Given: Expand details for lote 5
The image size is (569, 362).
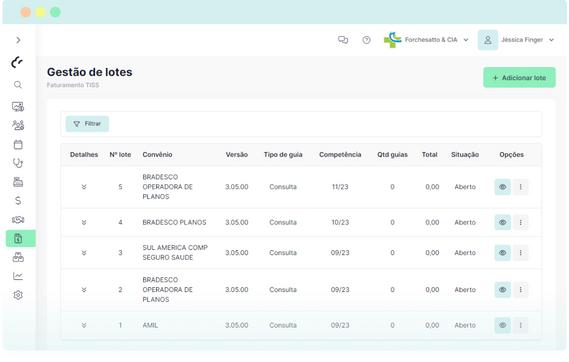Looking at the screenshot, I should 84,187.
